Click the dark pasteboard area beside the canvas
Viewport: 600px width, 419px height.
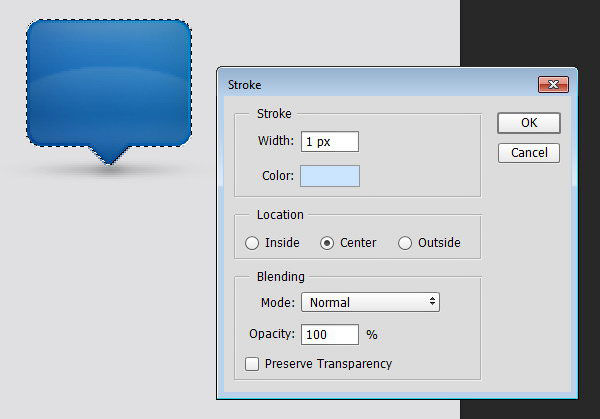pos(530,33)
